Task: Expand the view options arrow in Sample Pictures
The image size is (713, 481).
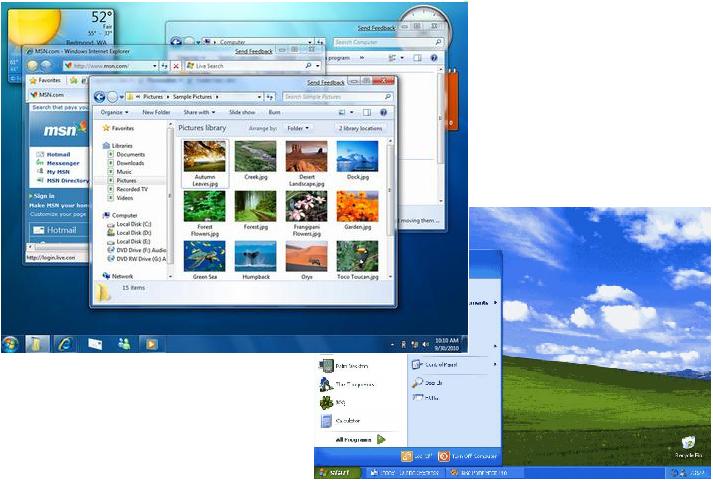Action: click(351, 112)
